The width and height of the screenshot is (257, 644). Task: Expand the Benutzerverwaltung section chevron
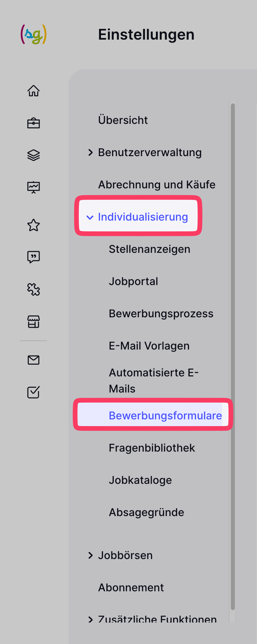tap(90, 152)
